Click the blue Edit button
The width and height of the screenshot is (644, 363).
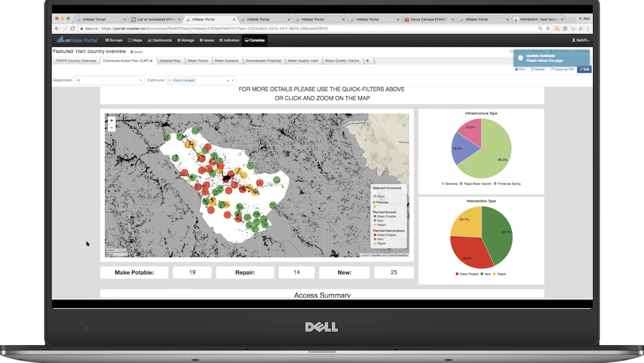pos(584,69)
